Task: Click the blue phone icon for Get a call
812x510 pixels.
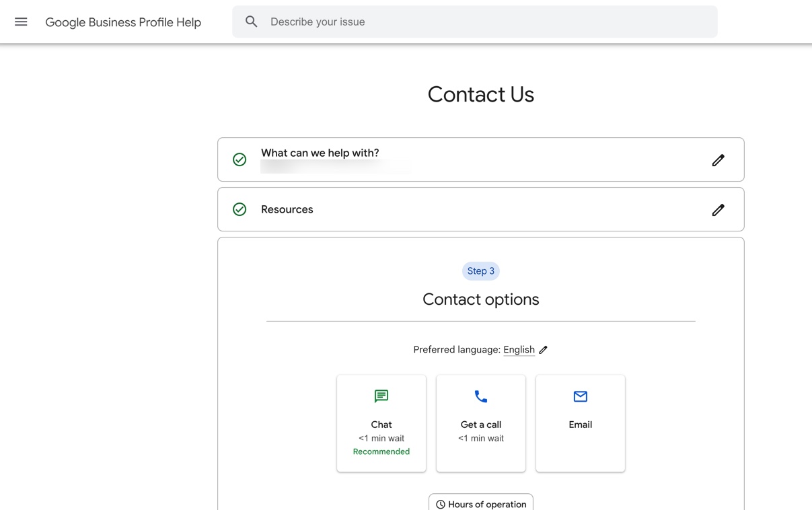Action: 480,396
